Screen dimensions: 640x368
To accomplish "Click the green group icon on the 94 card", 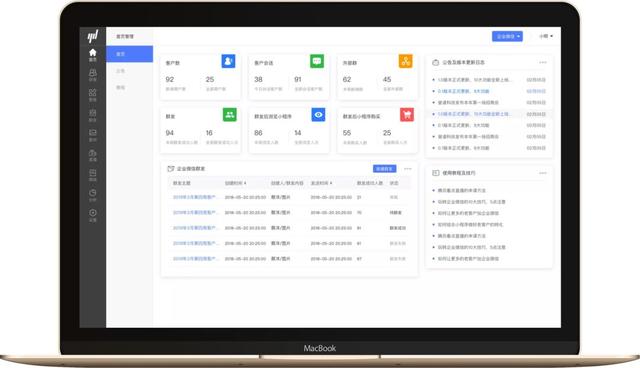I will 230,115.
